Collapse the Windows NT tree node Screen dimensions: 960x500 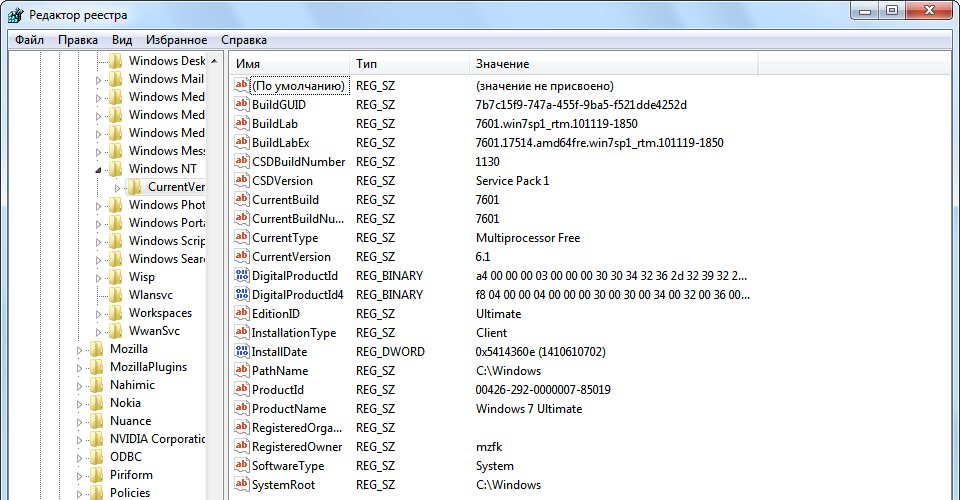99,169
